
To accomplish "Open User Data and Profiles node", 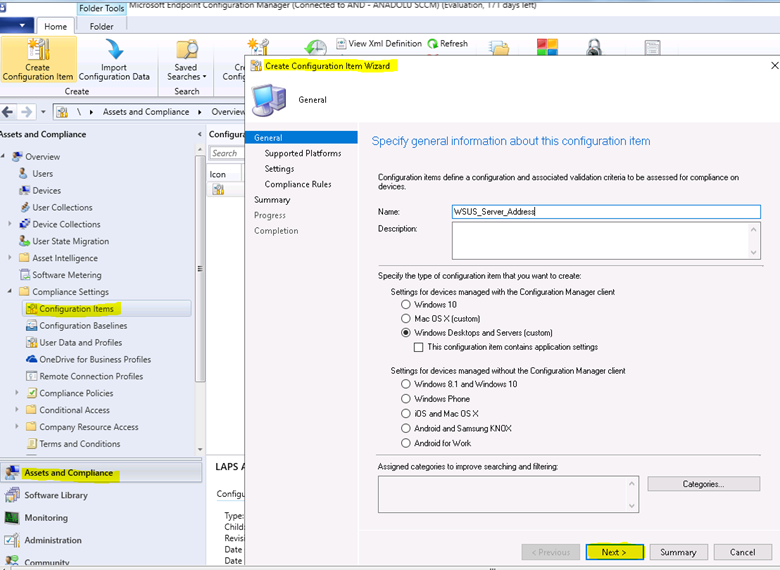I will point(81,343).
